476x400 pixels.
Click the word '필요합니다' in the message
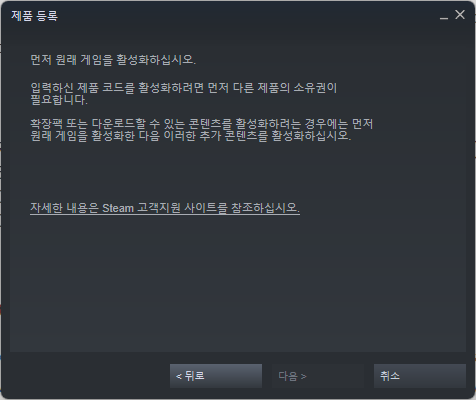[x=59, y=100]
